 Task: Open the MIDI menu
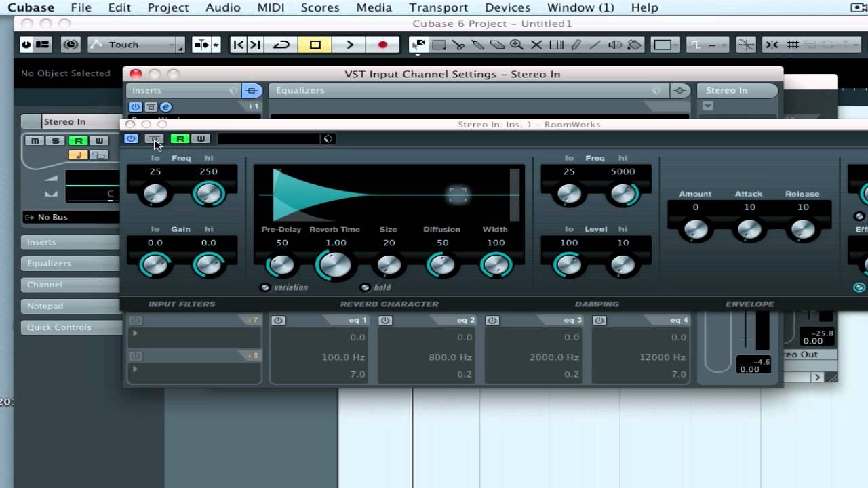271,7
